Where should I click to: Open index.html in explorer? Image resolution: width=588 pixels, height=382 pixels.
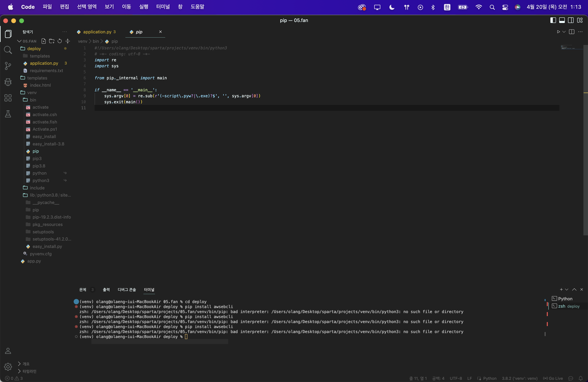(40, 85)
